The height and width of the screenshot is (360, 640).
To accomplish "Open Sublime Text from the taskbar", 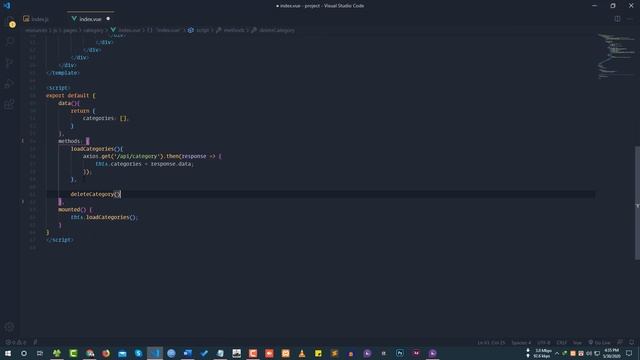I will (334, 353).
